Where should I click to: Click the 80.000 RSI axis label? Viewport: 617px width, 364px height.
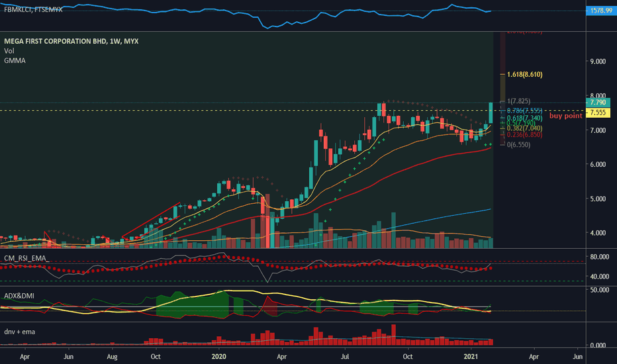coord(600,257)
